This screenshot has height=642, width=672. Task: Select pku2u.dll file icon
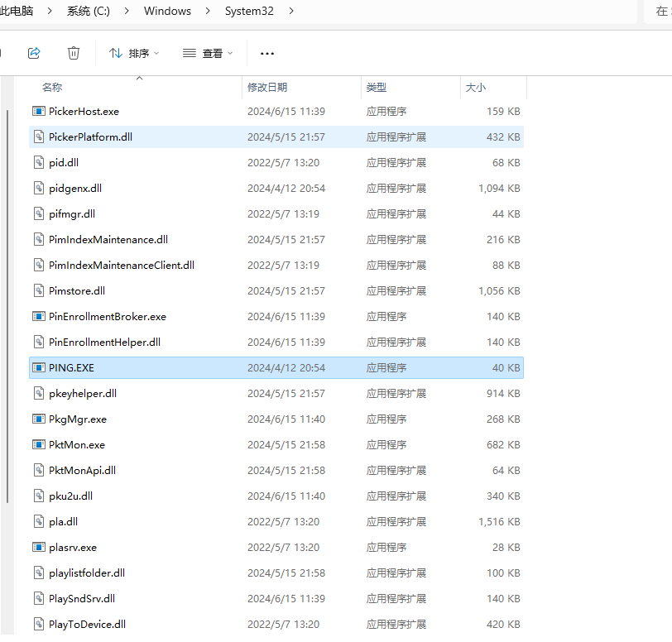tap(39, 496)
